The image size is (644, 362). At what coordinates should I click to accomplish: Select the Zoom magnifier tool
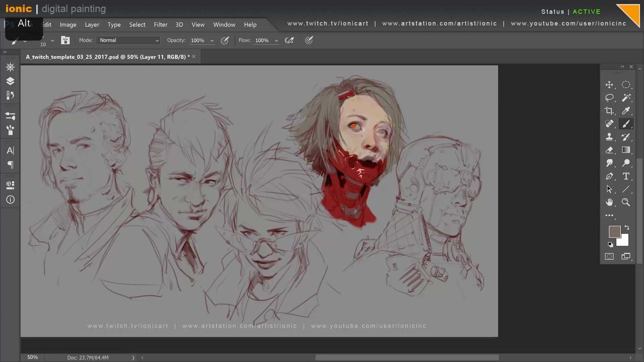tap(626, 202)
